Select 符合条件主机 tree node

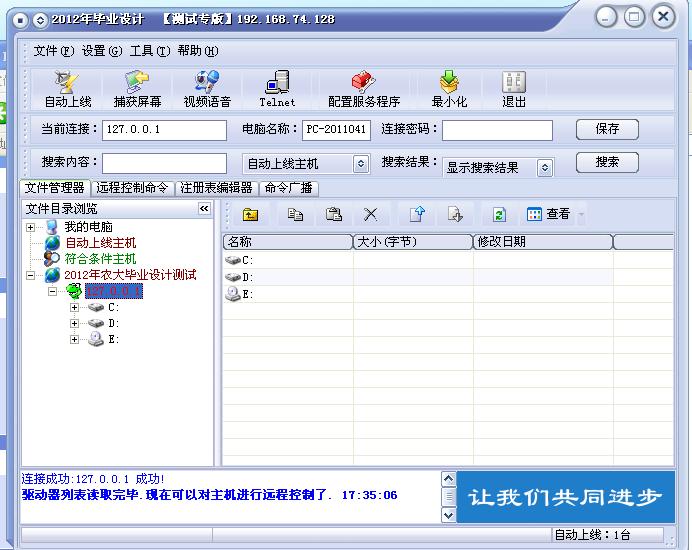click(101, 259)
